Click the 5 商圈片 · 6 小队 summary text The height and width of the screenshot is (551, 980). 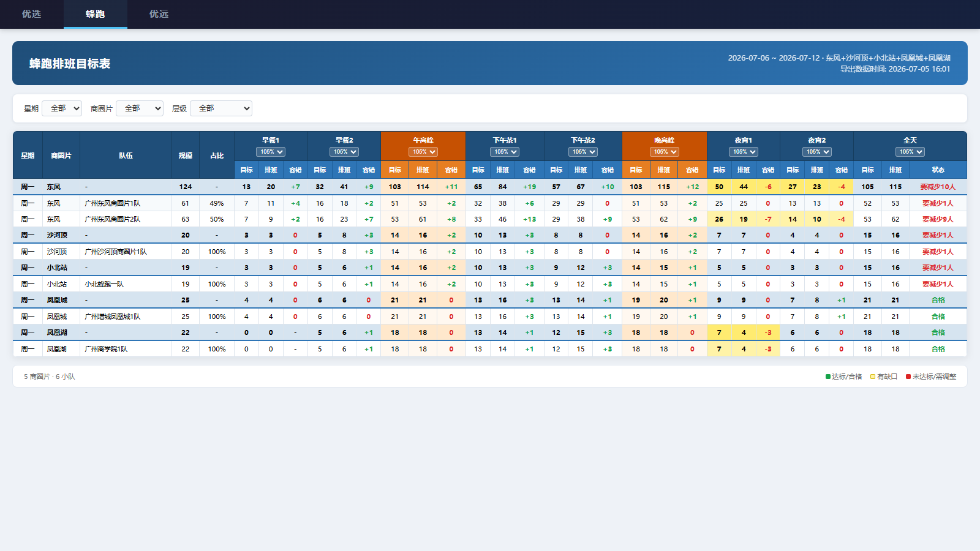(50, 377)
